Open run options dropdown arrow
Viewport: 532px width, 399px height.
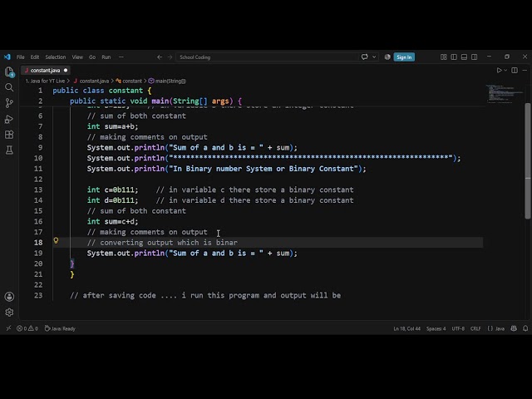[x=505, y=70]
